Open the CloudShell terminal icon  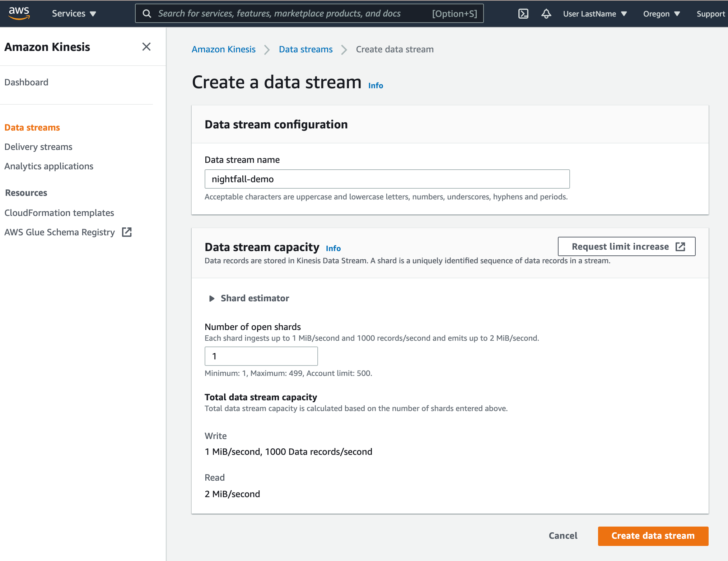(x=523, y=14)
